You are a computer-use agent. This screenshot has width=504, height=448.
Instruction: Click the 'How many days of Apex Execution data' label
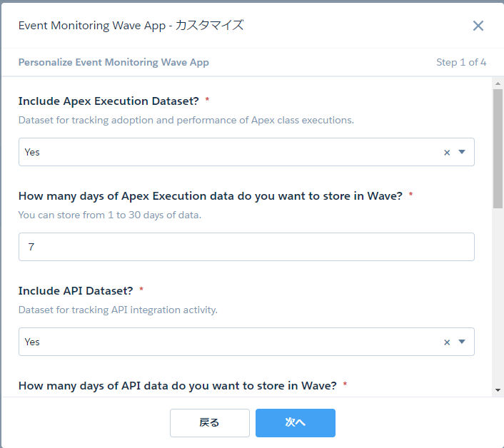210,196
